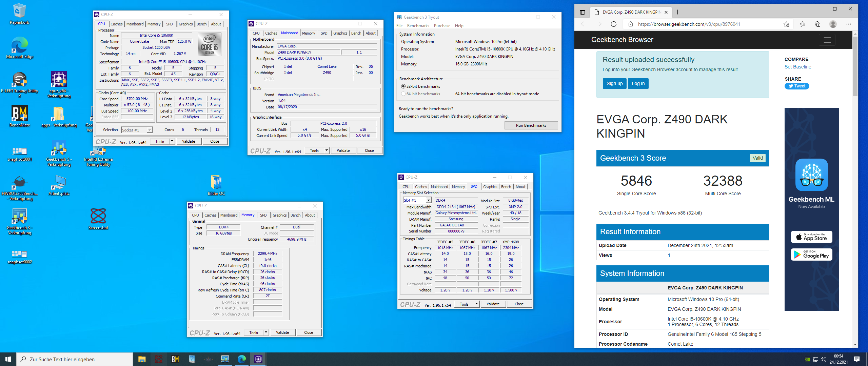Select 64-bit benchmarks radio button
The height and width of the screenshot is (366, 868).
click(x=403, y=94)
